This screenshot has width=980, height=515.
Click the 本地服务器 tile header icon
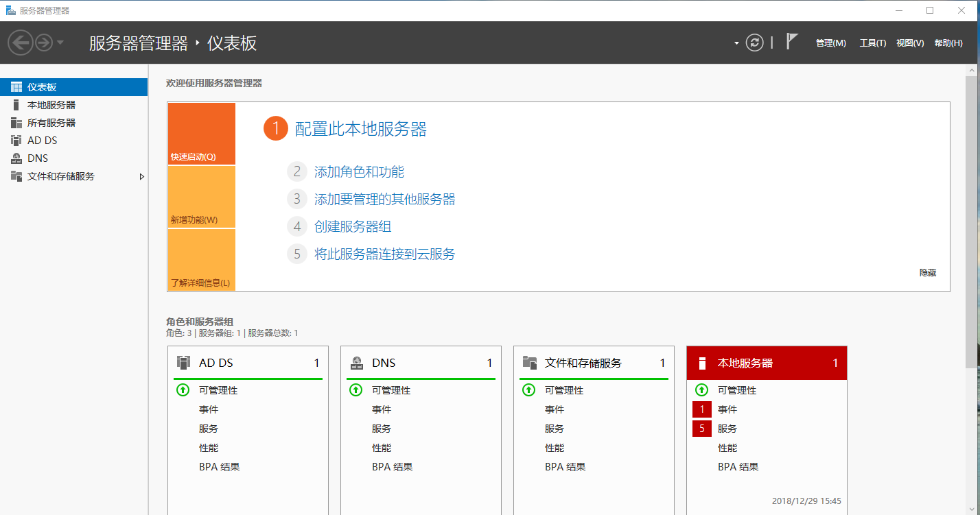pyautogui.click(x=701, y=363)
